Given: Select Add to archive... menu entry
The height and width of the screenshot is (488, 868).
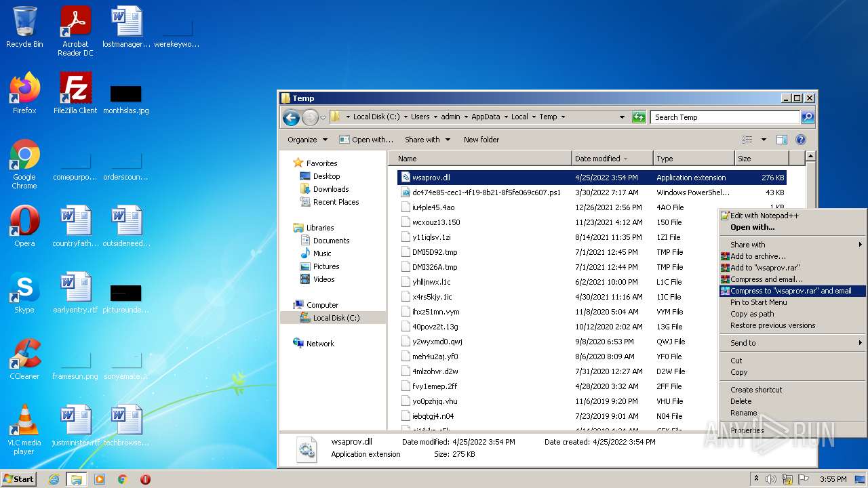Looking at the screenshot, I should 793,256.
